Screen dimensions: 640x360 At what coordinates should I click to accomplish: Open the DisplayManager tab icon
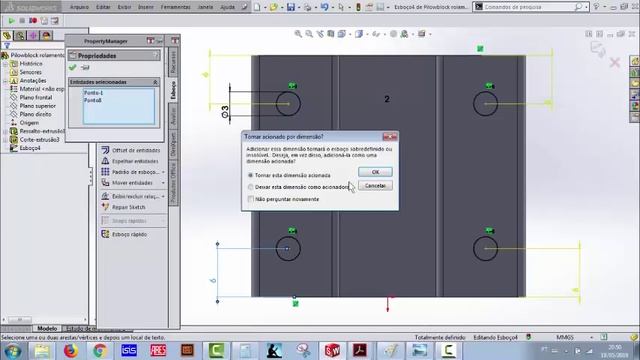[46, 36]
